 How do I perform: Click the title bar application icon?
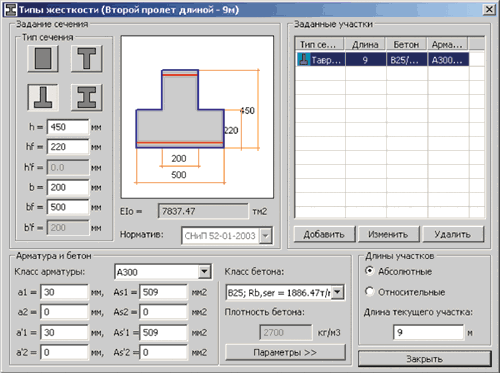click(10, 10)
